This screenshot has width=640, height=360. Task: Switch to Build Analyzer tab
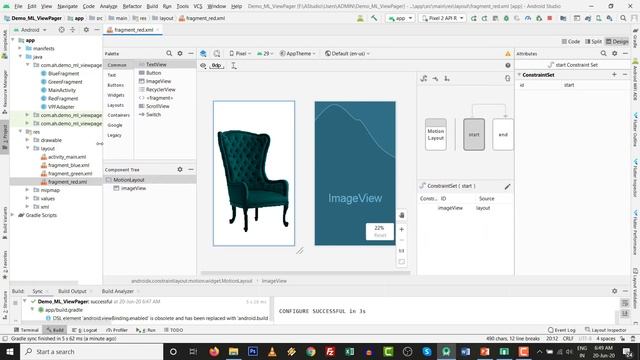(118, 291)
